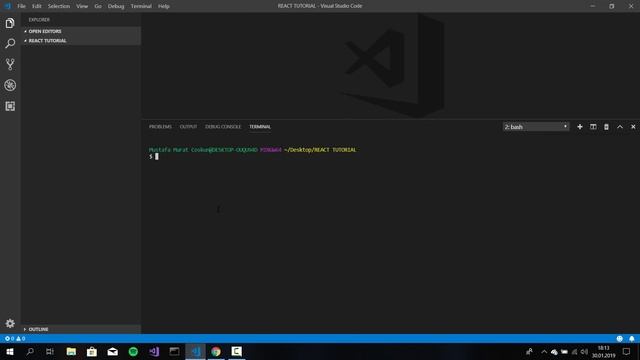Image resolution: width=640 pixels, height=360 pixels.
Task: Open the Extensions view
Action: coord(10,106)
